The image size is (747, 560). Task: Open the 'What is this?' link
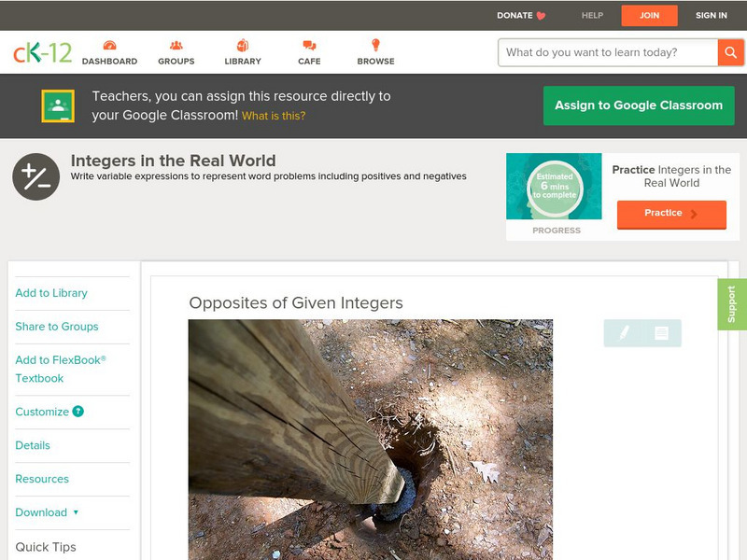274,116
